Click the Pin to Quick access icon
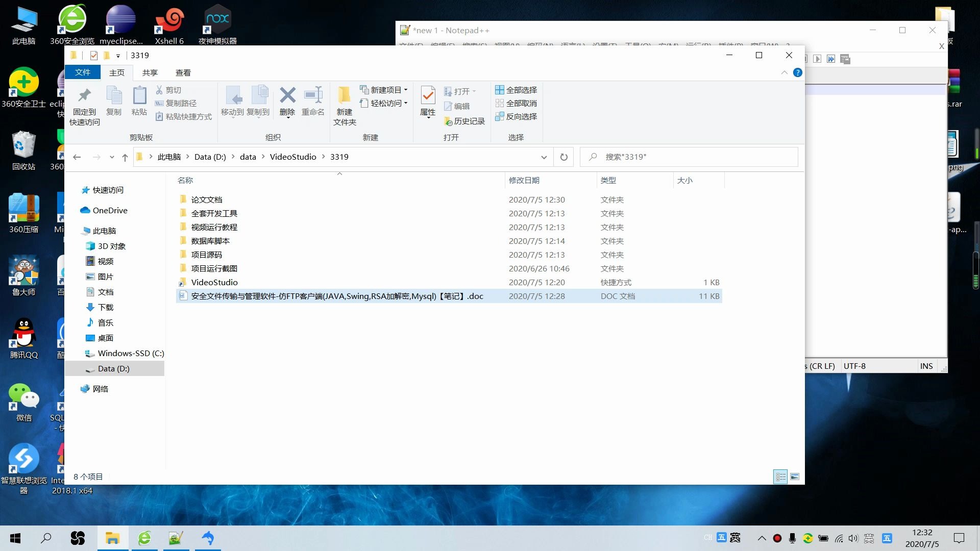Image resolution: width=980 pixels, height=551 pixels. [85, 95]
